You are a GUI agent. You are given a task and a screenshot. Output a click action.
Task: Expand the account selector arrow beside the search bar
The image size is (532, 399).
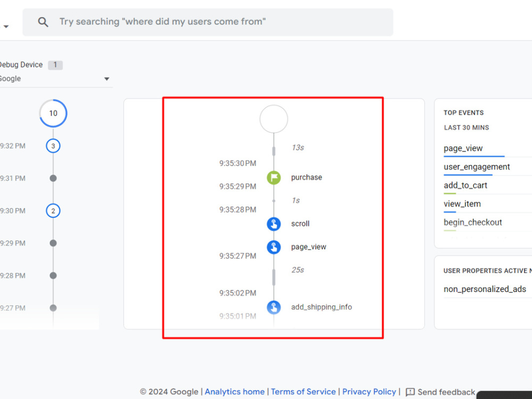6,27
